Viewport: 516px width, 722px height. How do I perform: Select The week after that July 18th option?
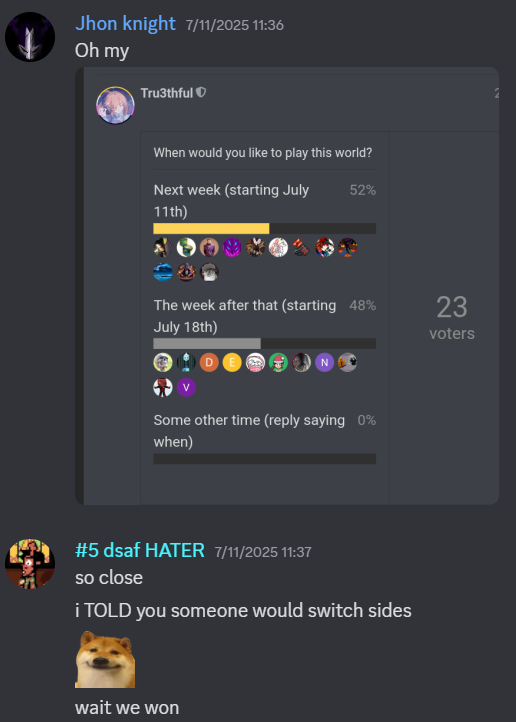[x=265, y=316]
